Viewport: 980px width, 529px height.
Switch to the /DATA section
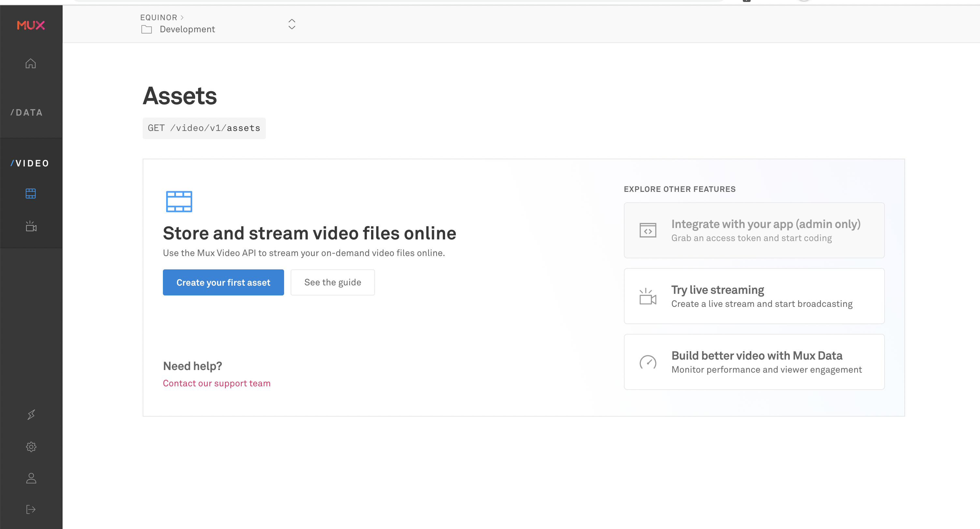tap(27, 113)
